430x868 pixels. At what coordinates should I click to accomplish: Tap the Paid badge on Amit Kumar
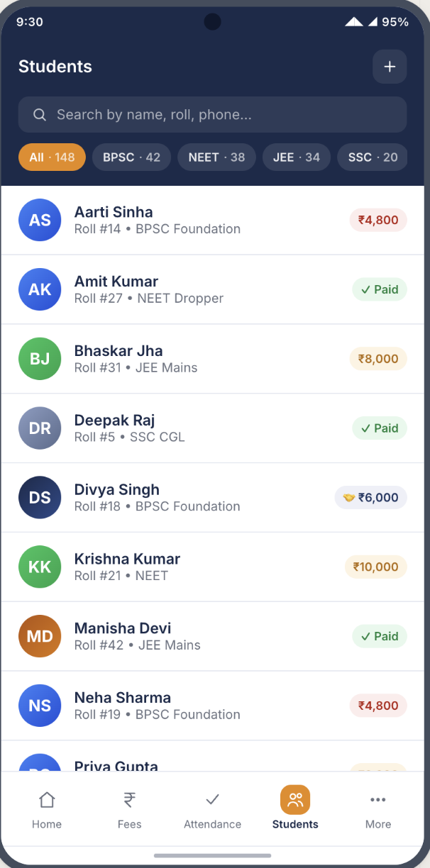click(x=379, y=289)
